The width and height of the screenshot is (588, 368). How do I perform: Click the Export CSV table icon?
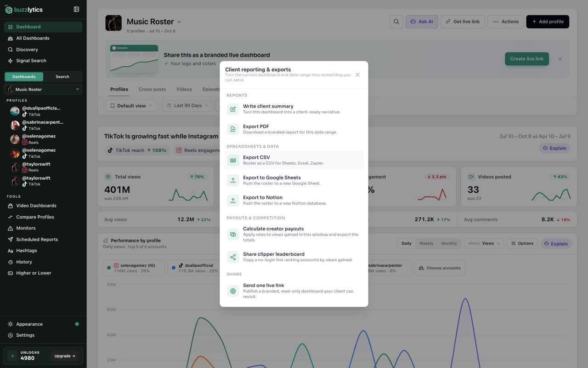(x=233, y=160)
